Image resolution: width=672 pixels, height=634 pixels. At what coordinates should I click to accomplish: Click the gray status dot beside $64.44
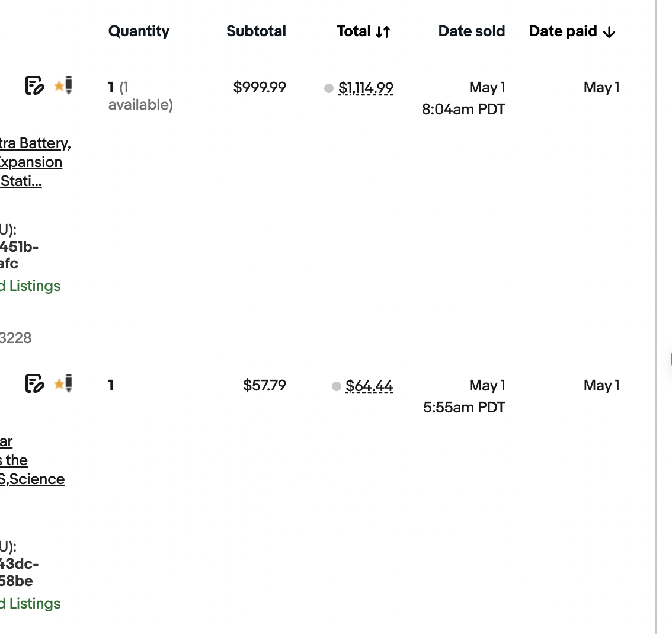click(337, 386)
